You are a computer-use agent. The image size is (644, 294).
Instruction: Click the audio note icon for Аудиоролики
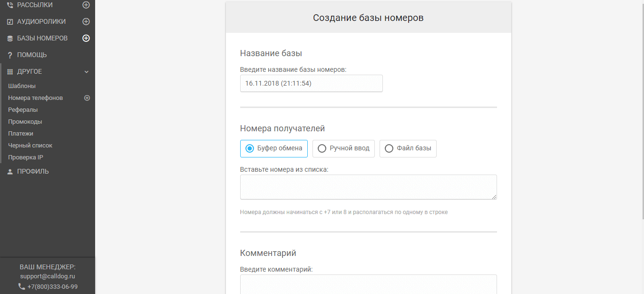[x=10, y=22]
